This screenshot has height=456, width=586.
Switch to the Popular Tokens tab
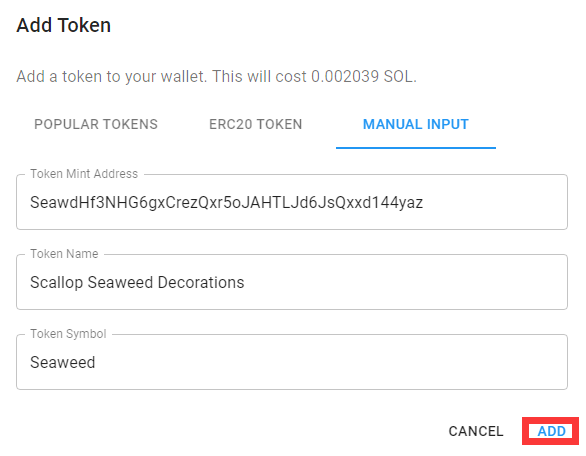click(x=96, y=124)
